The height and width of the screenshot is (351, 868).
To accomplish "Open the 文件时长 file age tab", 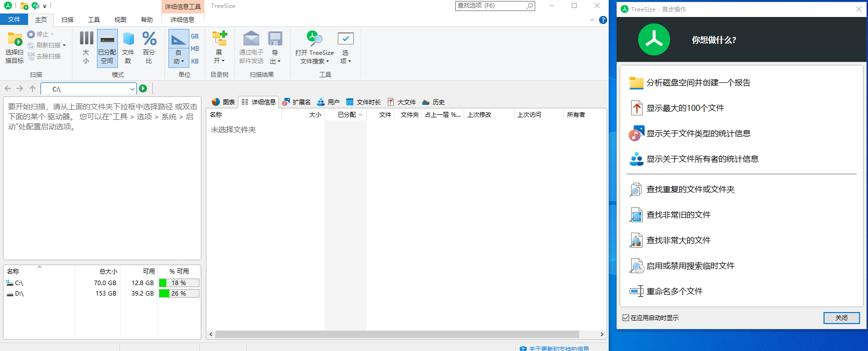I will point(363,102).
